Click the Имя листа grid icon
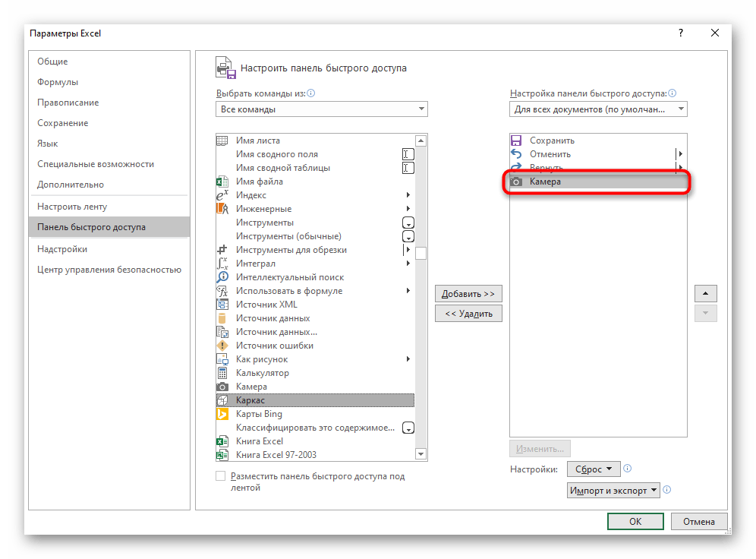This screenshot has height=559, width=756. 222,141
